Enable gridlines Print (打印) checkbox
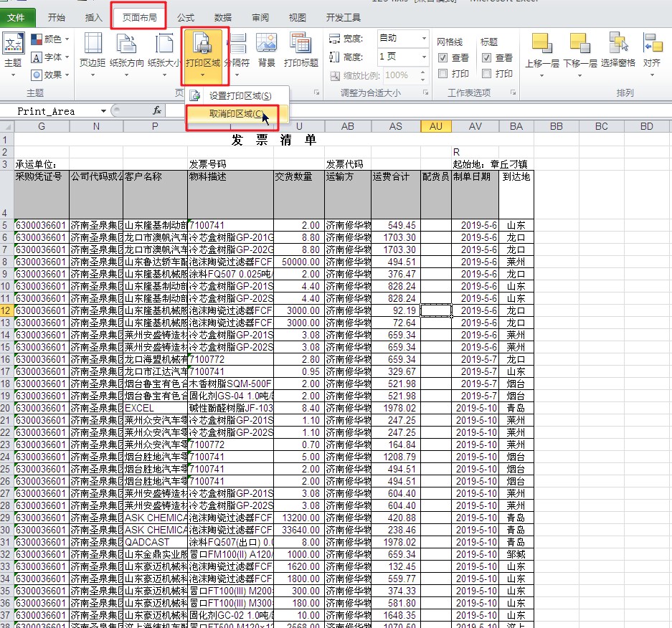 coord(443,73)
